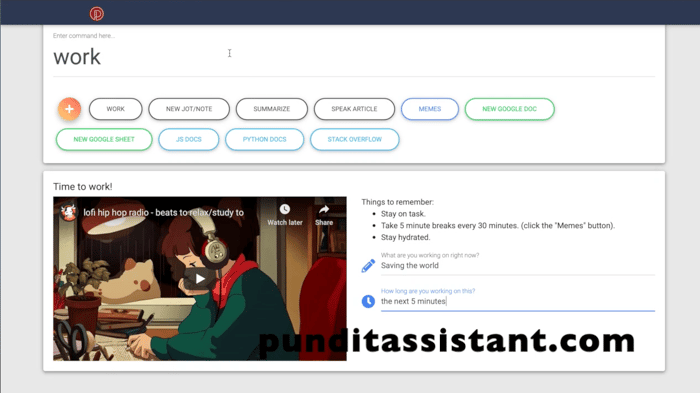This screenshot has height=393, width=700.
Task: Click the Watch later clock icon
Action: tap(285, 209)
